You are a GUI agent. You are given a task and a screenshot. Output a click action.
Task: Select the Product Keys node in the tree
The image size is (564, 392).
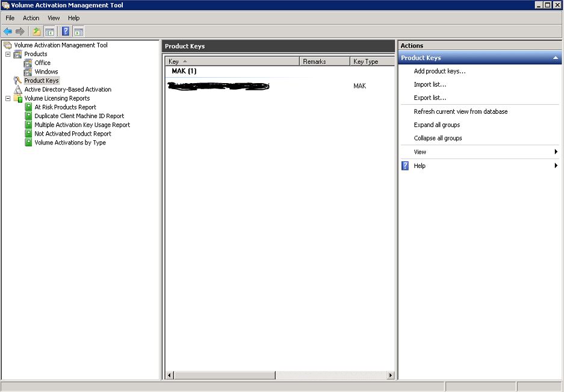[x=42, y=80]
